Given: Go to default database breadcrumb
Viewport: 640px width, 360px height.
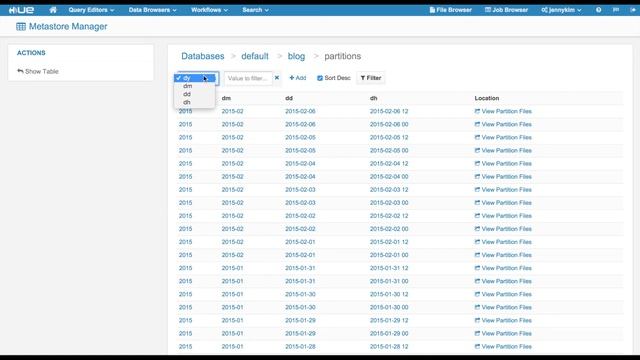Looking at the screenshot, I should pyautogui.click(x=255, y=56).
